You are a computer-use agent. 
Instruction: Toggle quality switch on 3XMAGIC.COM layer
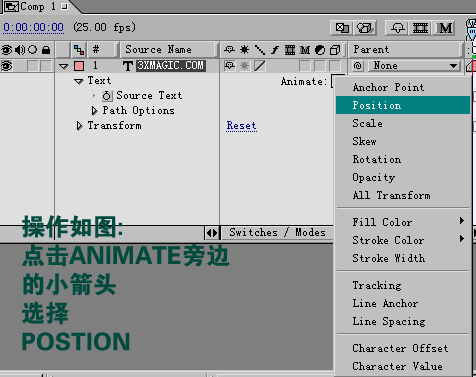coord(260,66)
